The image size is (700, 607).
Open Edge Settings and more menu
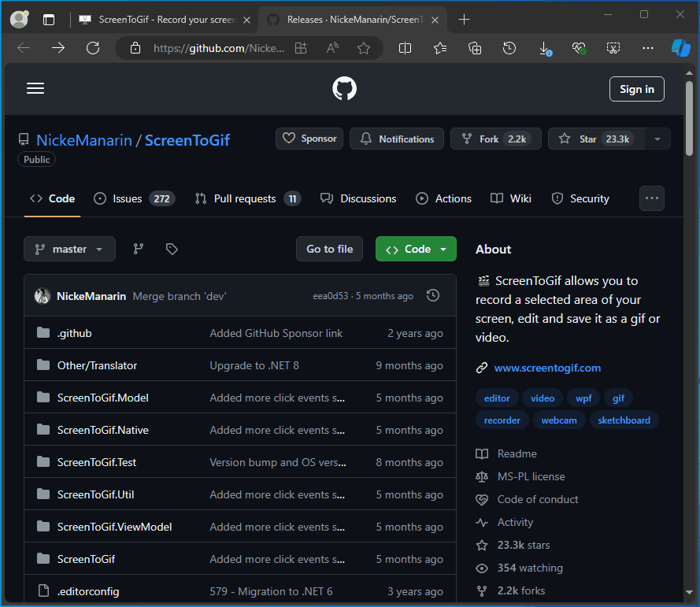point(648,48)
